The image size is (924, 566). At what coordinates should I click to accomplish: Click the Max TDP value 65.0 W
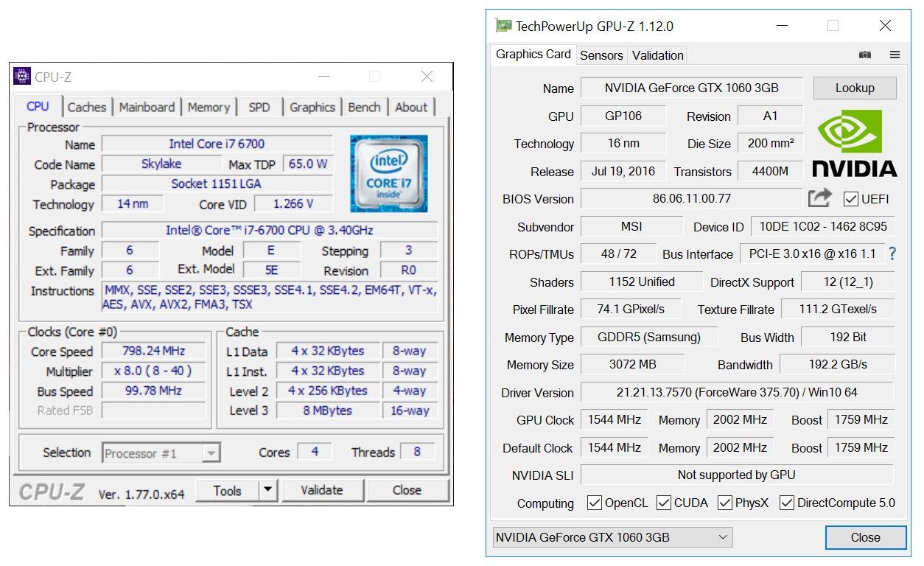[x=308, y=164]
